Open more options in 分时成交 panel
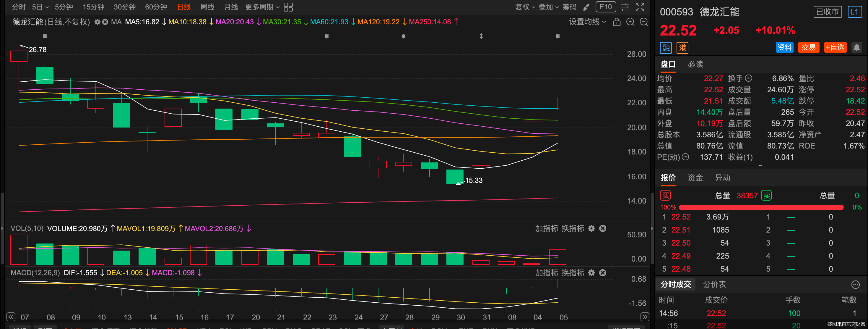 click(x=855, y=284)
